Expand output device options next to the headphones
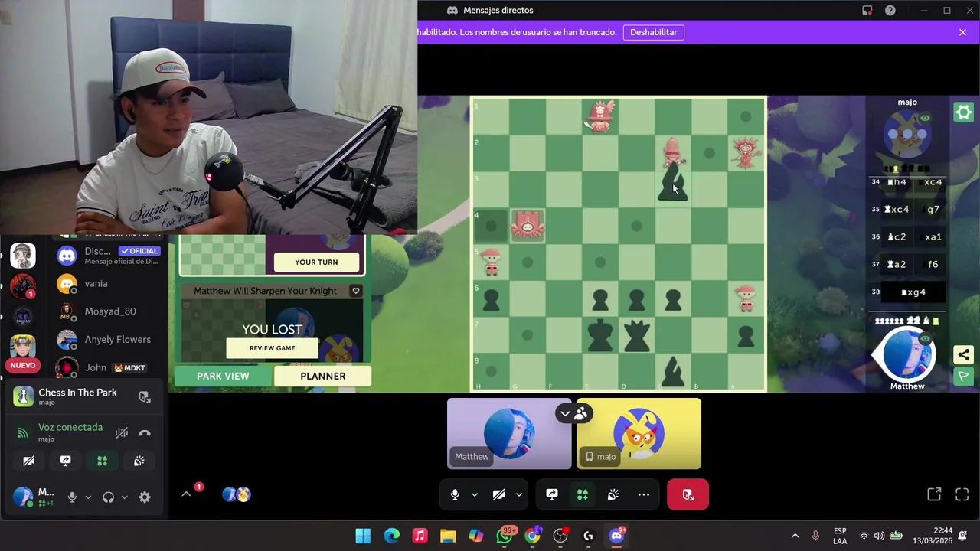Image resolution: width=980 pixels, height=551 pixels. pyautogui.click(x=124, y=497)
